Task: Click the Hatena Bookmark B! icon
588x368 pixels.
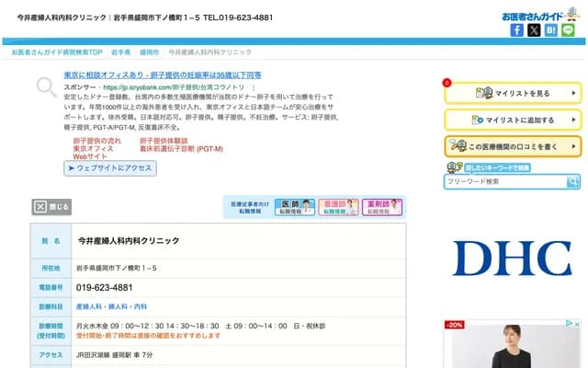Action: (551, 30)
